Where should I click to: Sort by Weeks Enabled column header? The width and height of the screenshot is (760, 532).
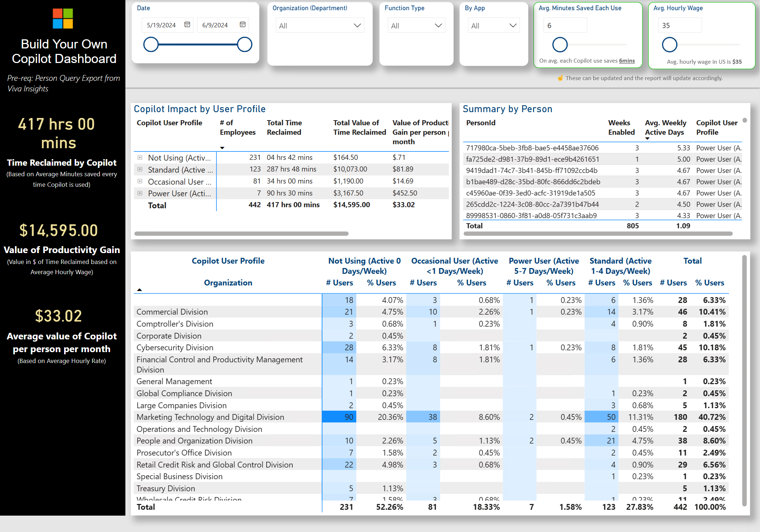[x=622, y=127]
